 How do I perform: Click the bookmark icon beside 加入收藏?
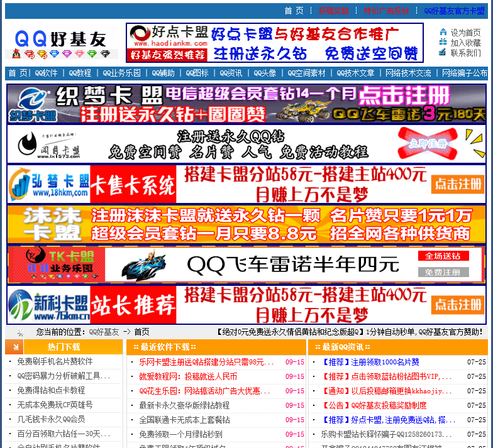pos(443,41)
